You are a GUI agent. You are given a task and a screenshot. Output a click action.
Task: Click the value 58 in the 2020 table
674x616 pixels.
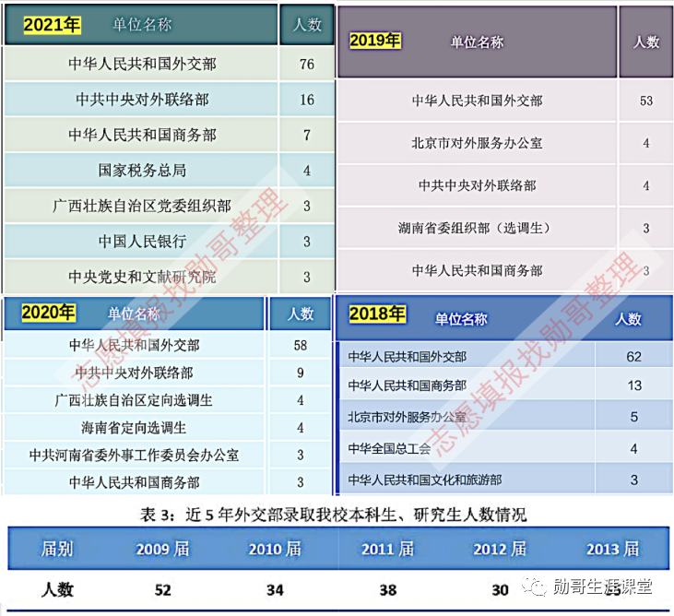[301, 345]
